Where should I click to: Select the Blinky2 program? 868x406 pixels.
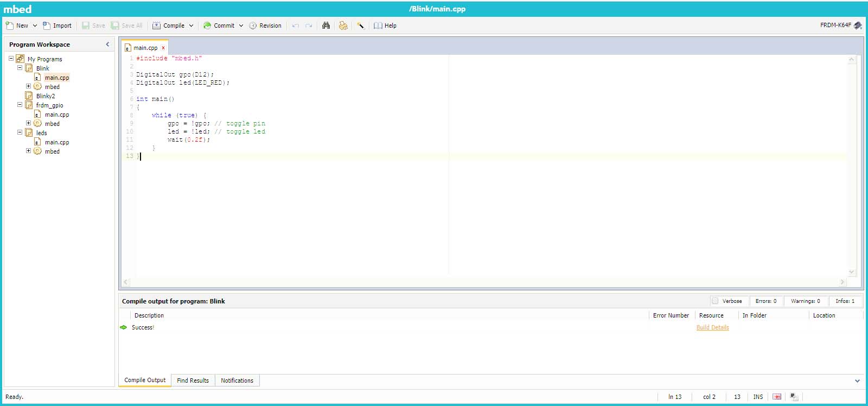46,96
